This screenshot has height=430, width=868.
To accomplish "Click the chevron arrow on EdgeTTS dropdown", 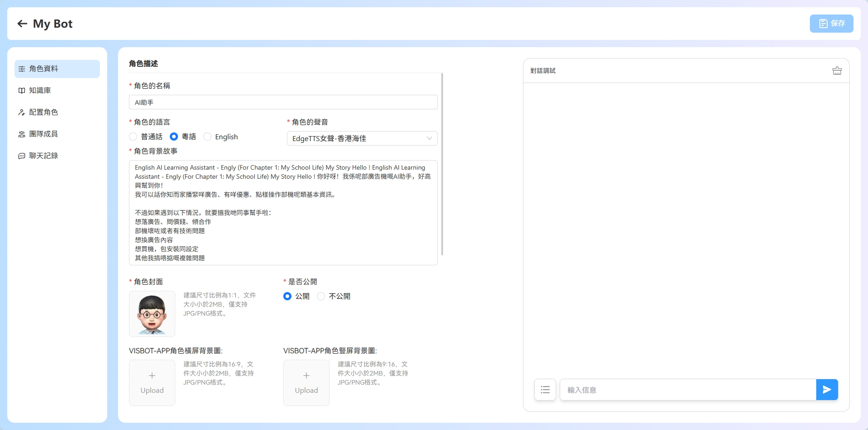I will [429, 138].
